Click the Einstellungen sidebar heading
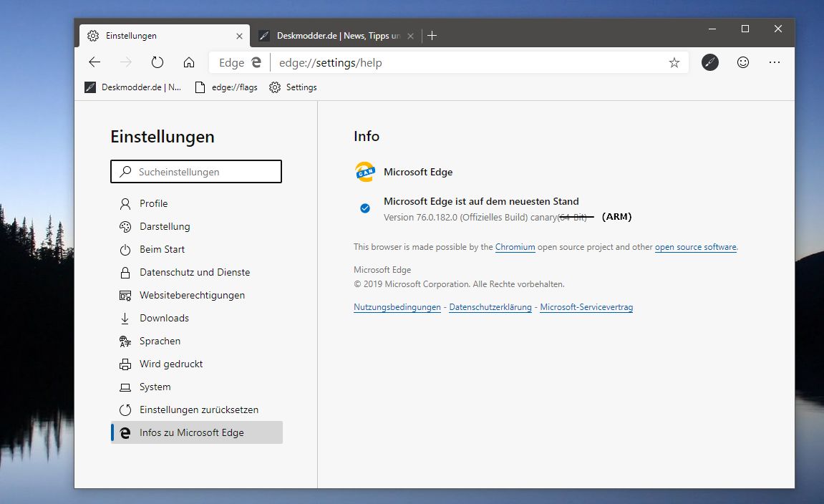 (163, 137)
